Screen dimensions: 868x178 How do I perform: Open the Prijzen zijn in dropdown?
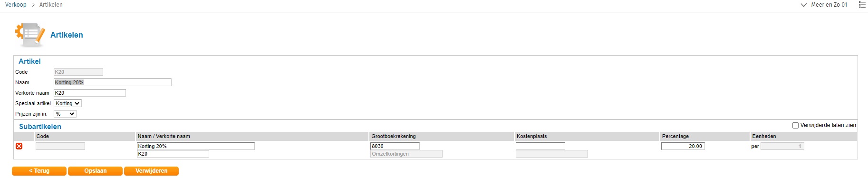[65, 114]
